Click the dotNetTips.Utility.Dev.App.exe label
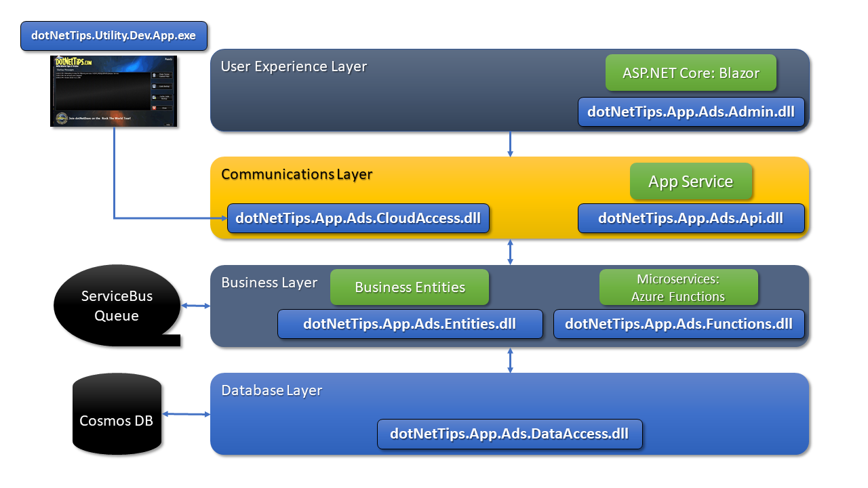This screenshot has height=488, width=868. 113,36
